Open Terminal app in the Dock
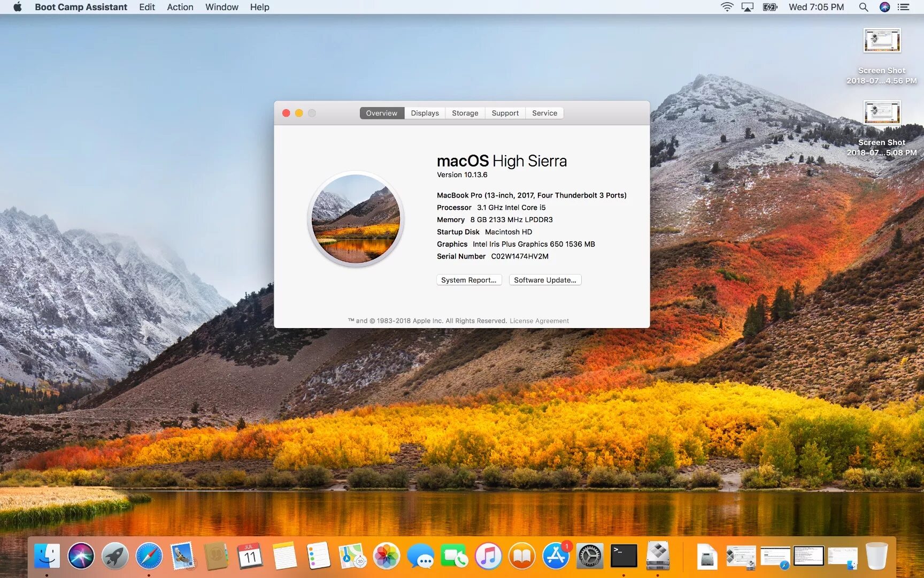The image size is (924, 578). (624, 556)
